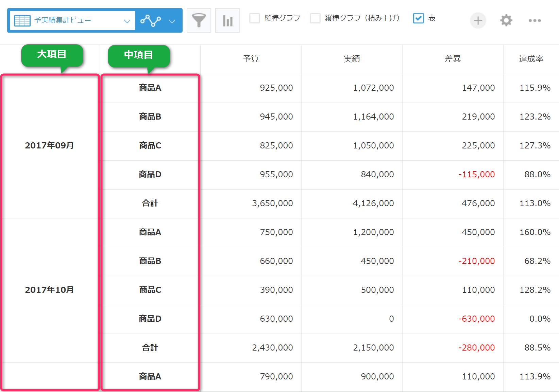This screenshot has height=392, width=559.
Task: Enable the 縦棒グラフ checkbox
Action: coord(255,18)
